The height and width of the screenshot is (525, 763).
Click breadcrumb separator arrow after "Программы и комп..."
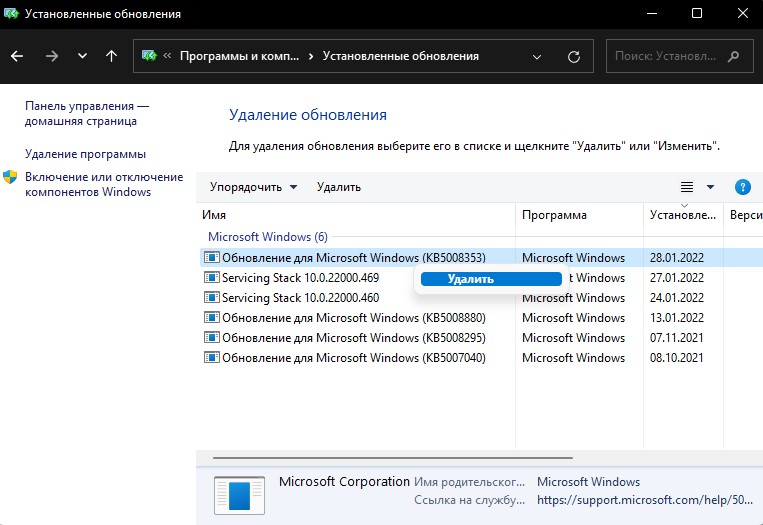pyautogui.click(x=311, y=56)
